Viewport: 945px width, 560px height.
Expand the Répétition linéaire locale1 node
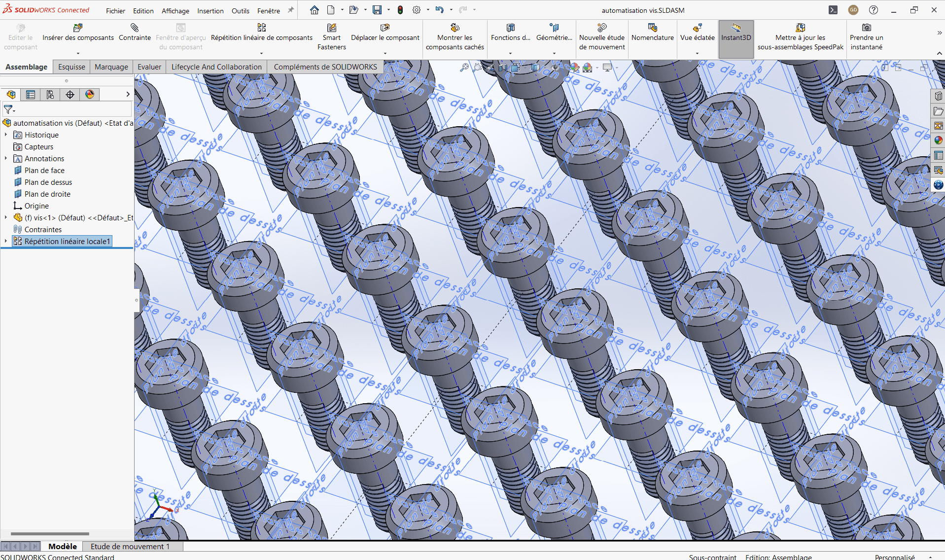(x=6, y=241)
